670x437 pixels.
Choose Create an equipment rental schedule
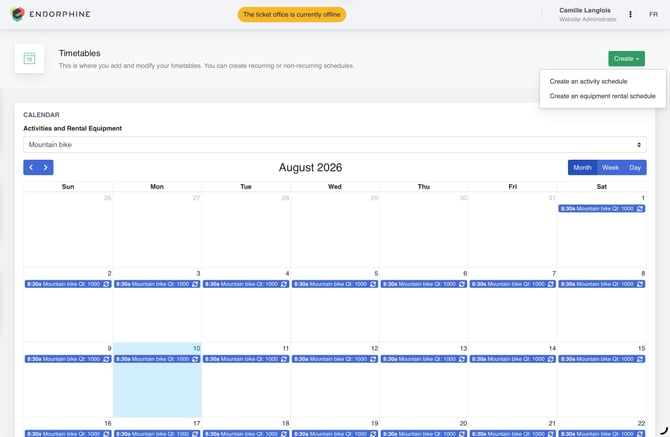click(x=602, y=96)
